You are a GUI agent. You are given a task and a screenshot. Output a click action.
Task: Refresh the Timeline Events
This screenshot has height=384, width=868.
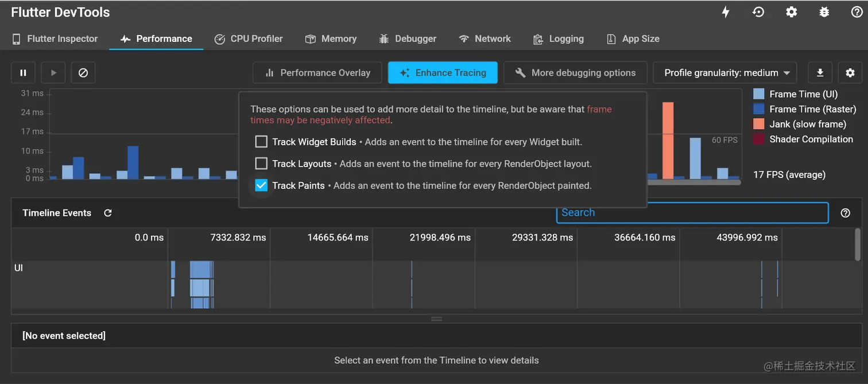point(108,213)
